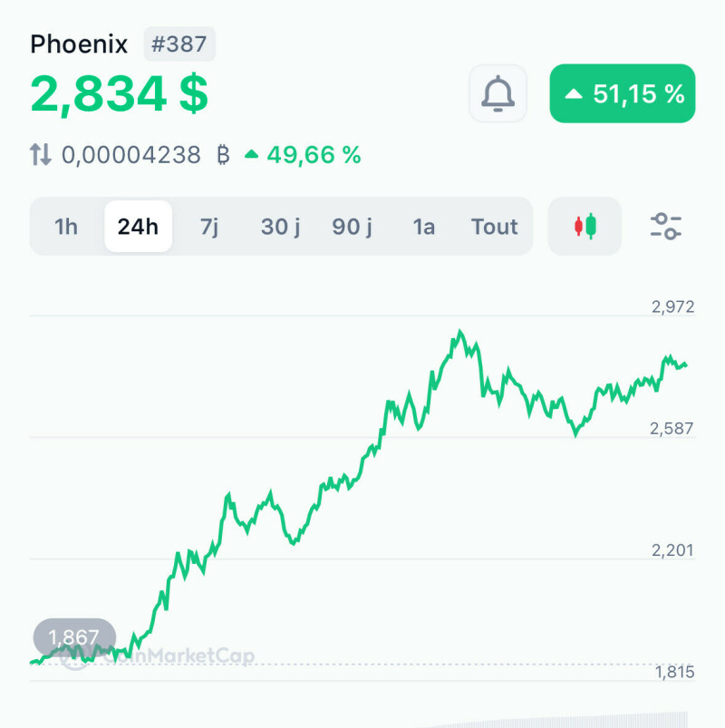Screen dimensions: 725x728
Task: Click the #387 rank badge
Action: pos(179,44)
